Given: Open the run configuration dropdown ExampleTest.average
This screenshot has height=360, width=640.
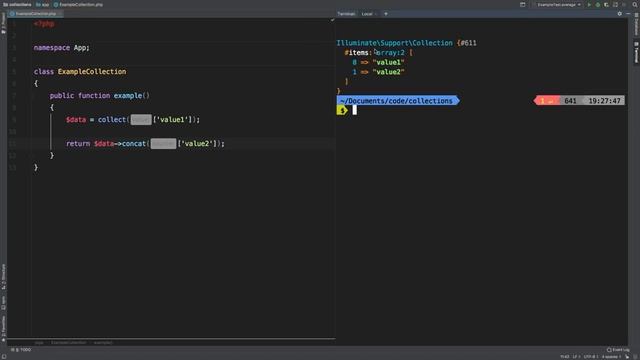Looking at the screenshot, I should [558, 4].
